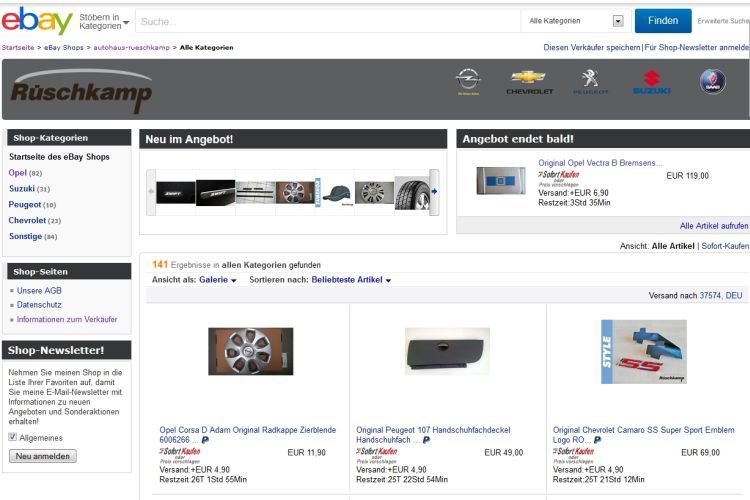
Task: Click the eBay logo
Action: tap(37, 21)
